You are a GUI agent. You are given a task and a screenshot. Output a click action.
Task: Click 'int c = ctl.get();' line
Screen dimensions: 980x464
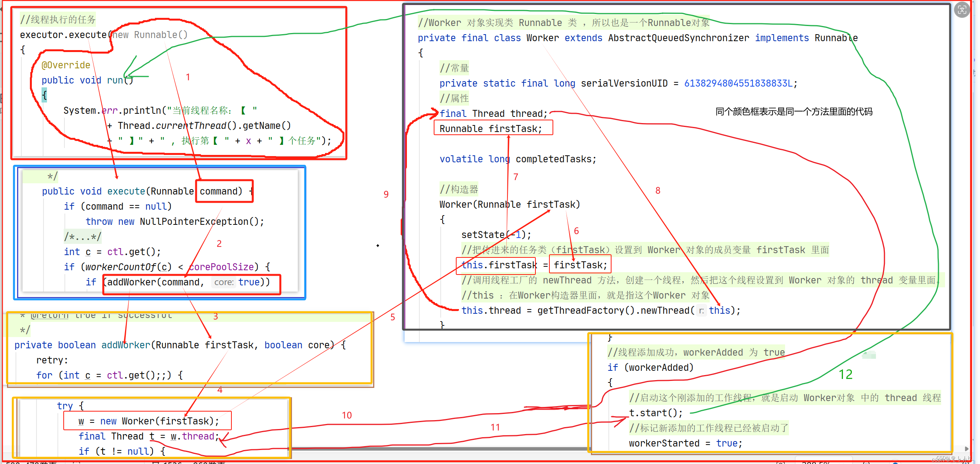(112, 252)
